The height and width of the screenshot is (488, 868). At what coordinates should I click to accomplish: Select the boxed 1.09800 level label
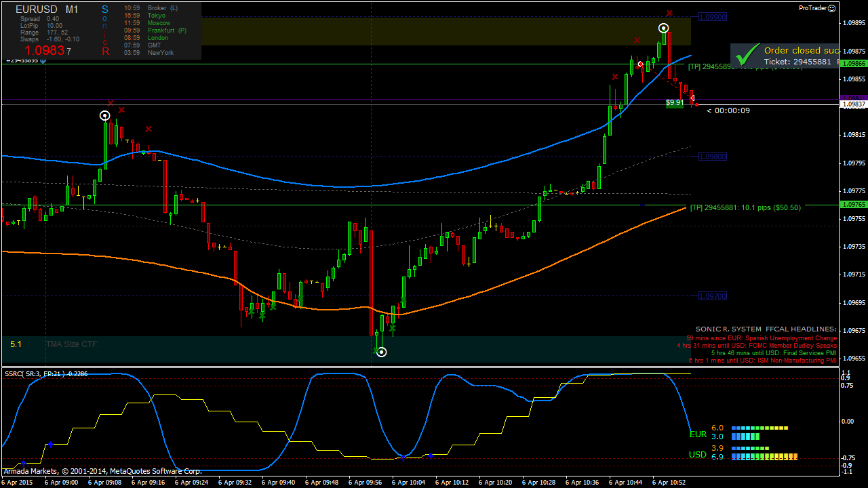click(x=712, y=157)
